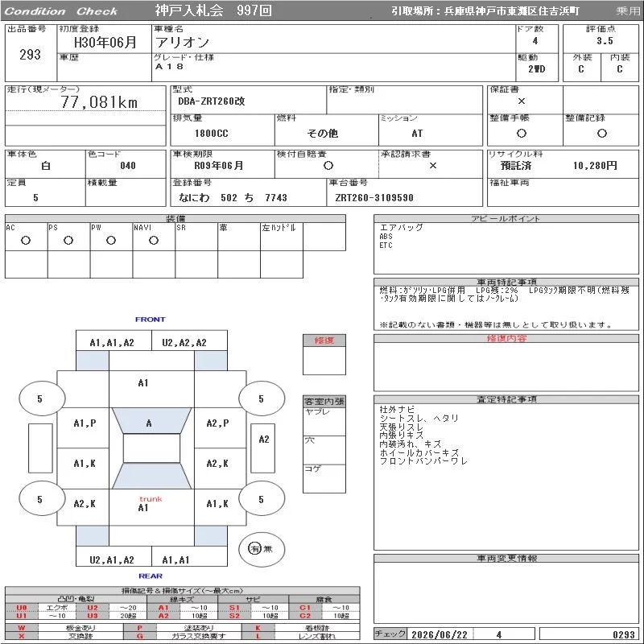Click the 'ヤブレ' interior cell
Image resolution: width=644 pixels, height=644 pixels.
324,421
